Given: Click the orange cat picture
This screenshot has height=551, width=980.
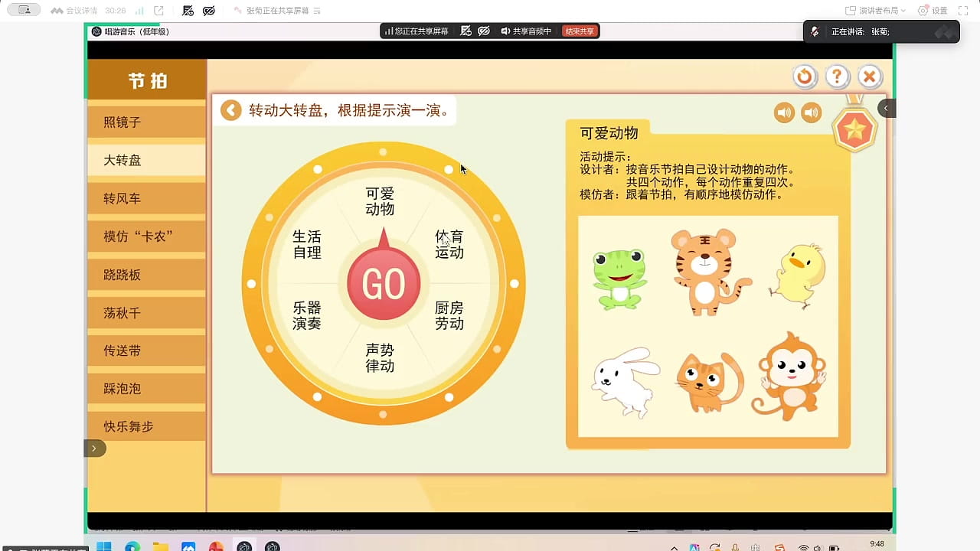Looking at the screenshot, I should point(708,383).
